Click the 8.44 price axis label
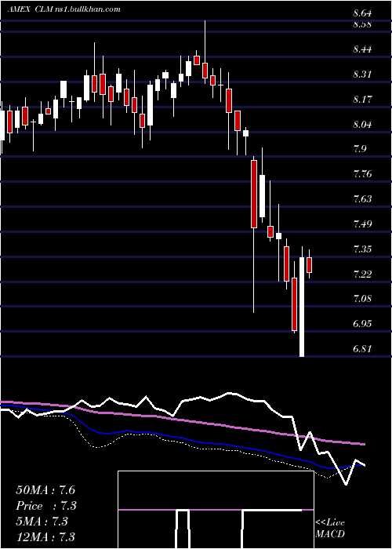The width and height of the screenshot is (392, 549). click(x=362, y=49)
